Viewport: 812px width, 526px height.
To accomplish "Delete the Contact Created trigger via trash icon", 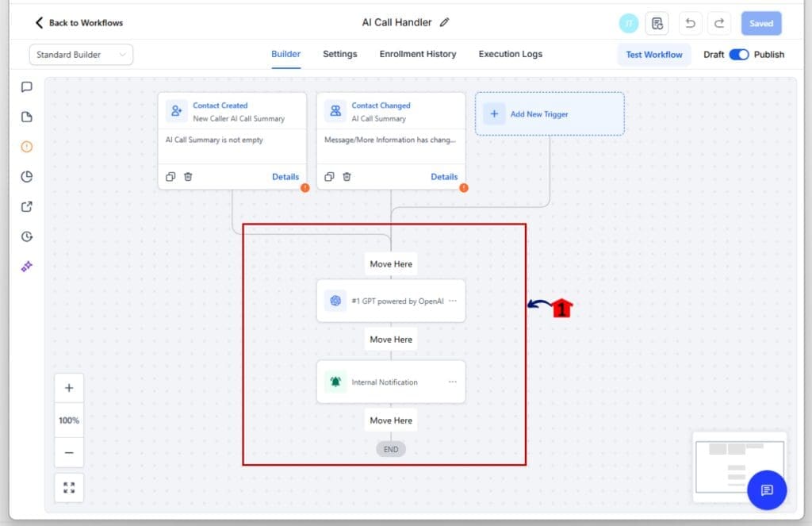I will (188, 177).
